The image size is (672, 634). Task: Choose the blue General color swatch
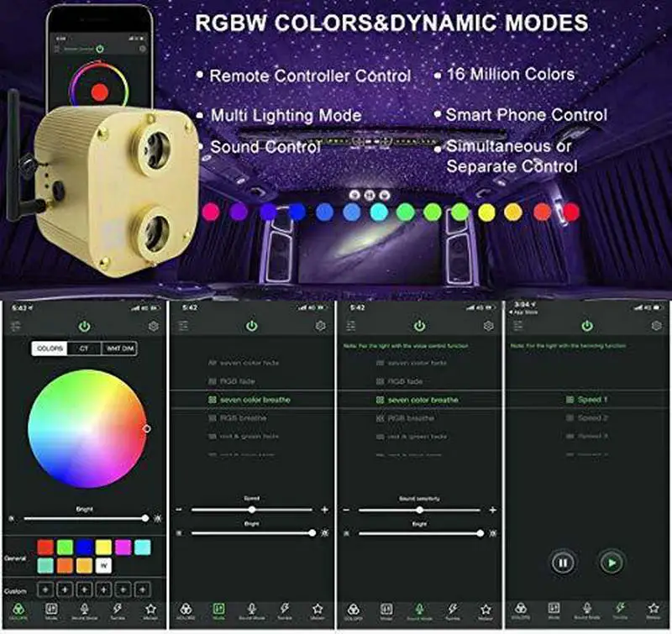coord(85,547)
